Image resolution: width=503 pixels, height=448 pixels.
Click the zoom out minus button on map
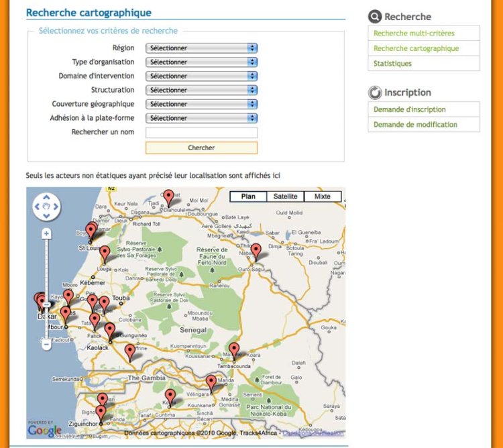point(46,345)
